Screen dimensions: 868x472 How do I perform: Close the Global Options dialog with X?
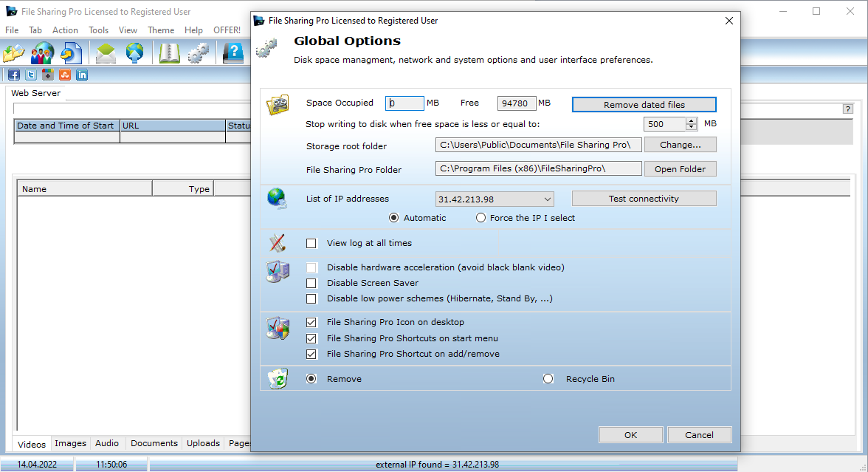click(729, 21)
